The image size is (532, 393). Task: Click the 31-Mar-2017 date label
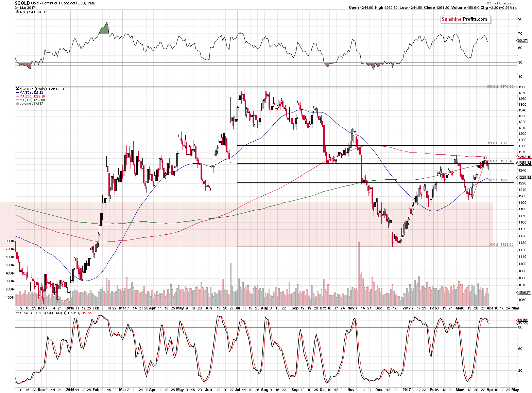click(25, 7)
